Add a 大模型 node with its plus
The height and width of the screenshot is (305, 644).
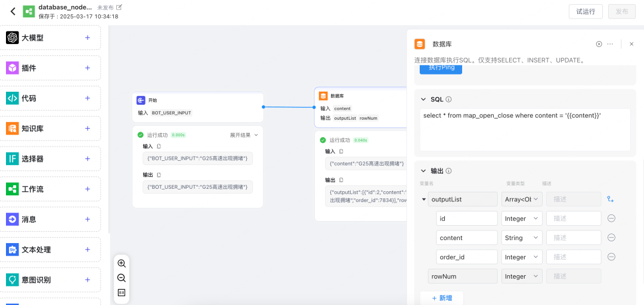coord(88,38)
